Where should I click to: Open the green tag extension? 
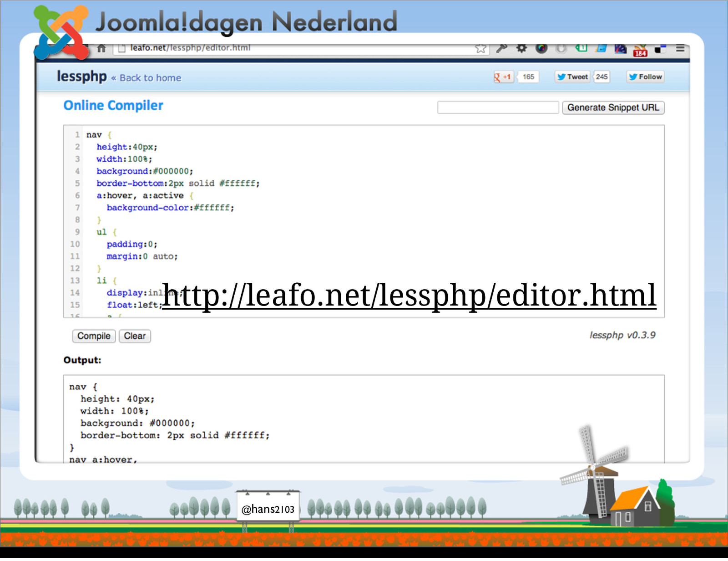(581, 48)
